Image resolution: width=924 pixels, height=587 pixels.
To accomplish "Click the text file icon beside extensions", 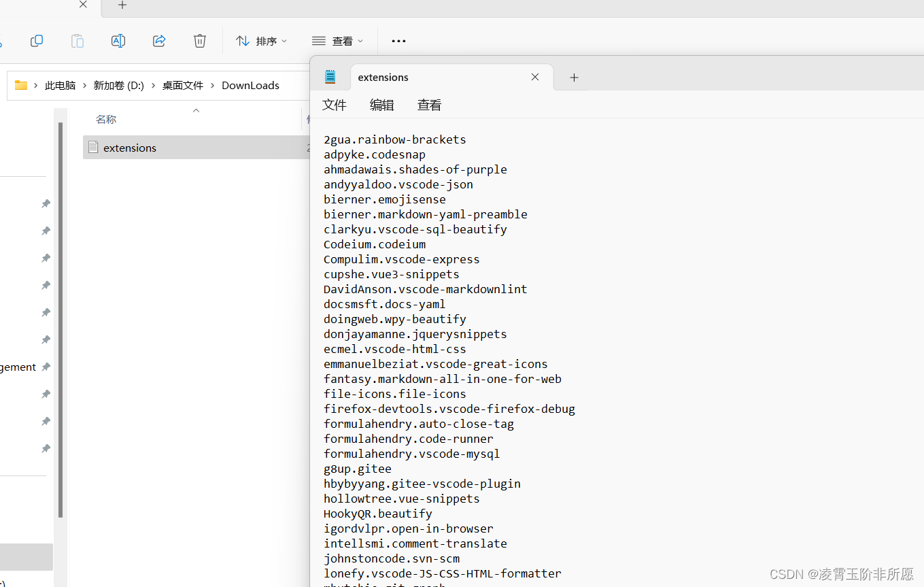I will pos(93,148).
